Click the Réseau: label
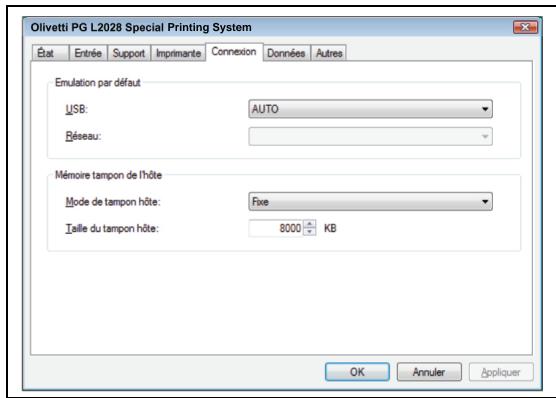Image resolution: width=556 pixels, height=398 pixels. pos(83,136)
